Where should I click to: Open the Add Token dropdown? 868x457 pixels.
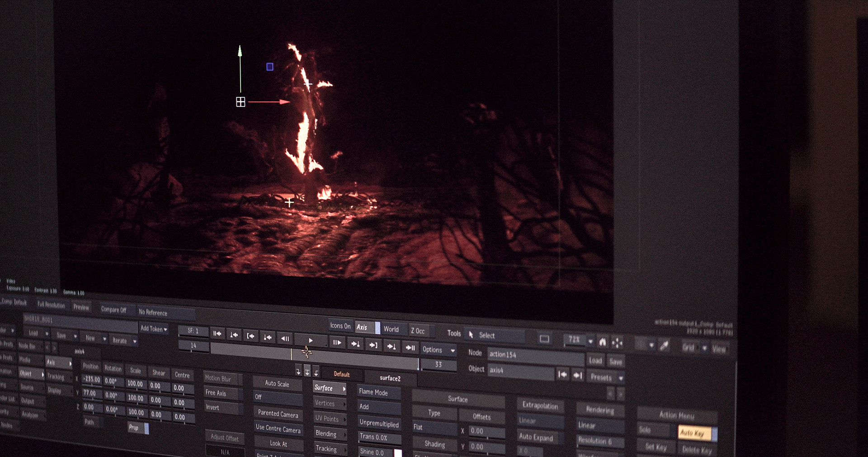click(154, 328)
